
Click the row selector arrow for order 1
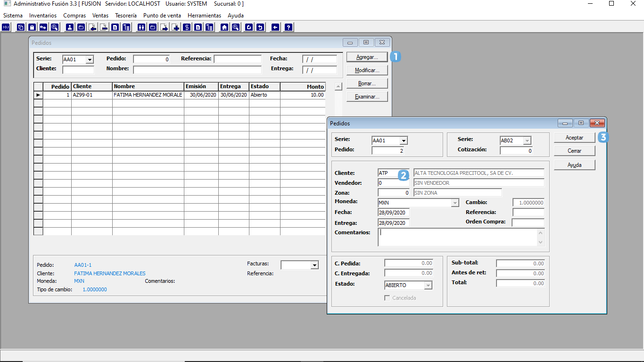(38, 95)
